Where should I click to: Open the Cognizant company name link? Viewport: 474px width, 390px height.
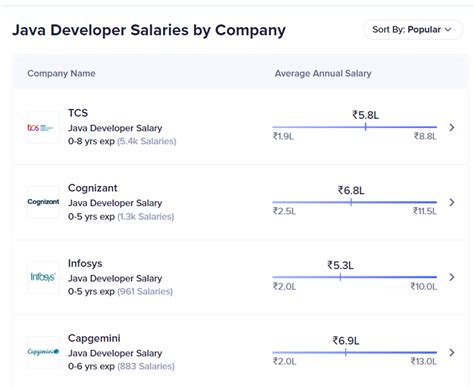93,188
